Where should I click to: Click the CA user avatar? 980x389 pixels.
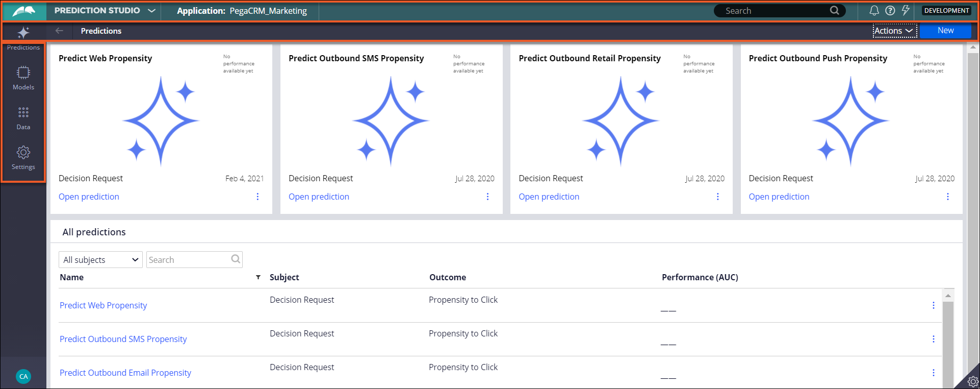tap(23, 376)
